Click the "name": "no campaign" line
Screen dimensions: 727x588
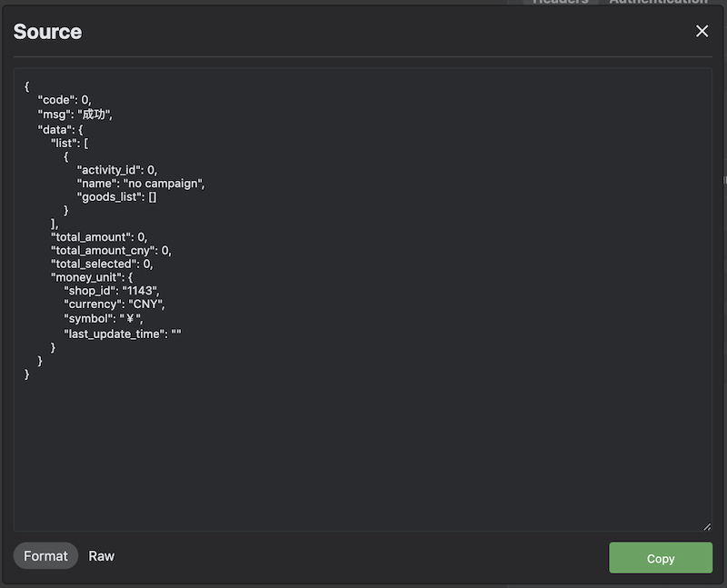point(141,184)
